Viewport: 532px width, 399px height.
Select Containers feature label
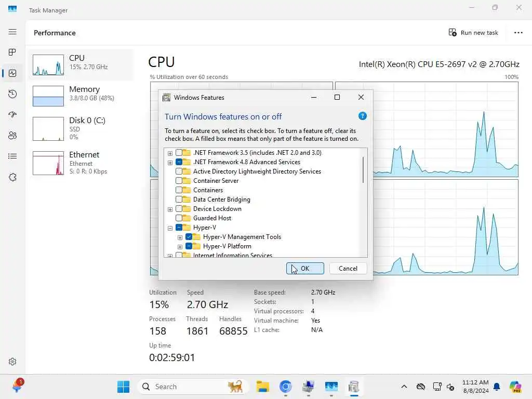coord(208,190)
